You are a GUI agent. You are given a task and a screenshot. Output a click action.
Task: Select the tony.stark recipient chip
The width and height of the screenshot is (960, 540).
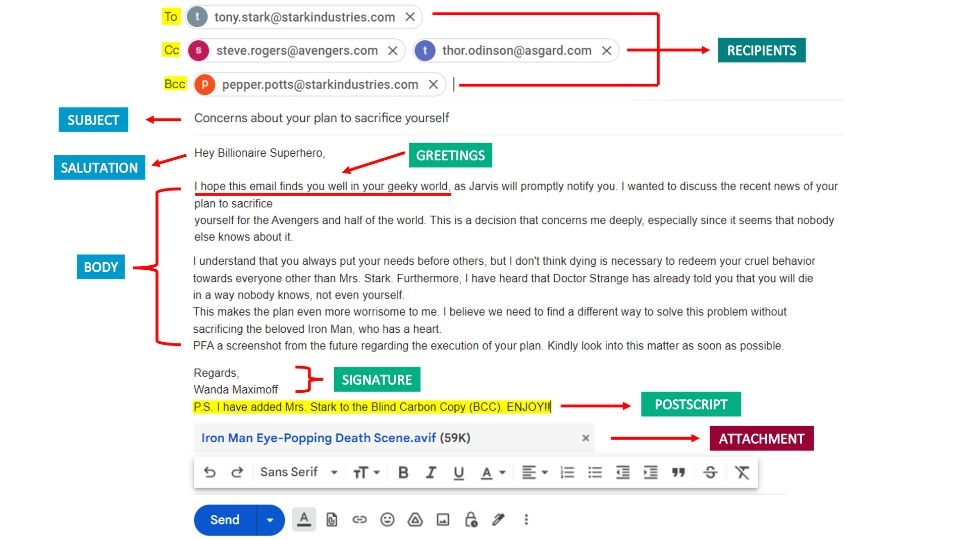tap(304, 17)
